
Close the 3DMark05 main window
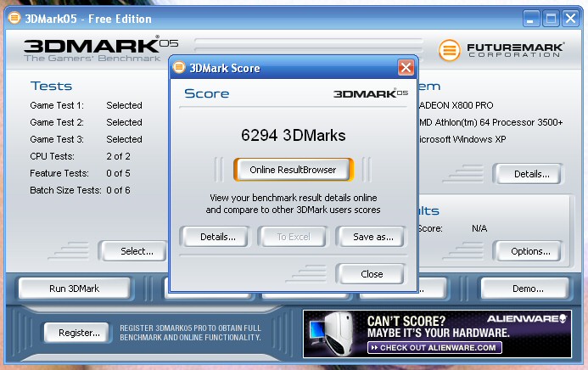[570, 19]
